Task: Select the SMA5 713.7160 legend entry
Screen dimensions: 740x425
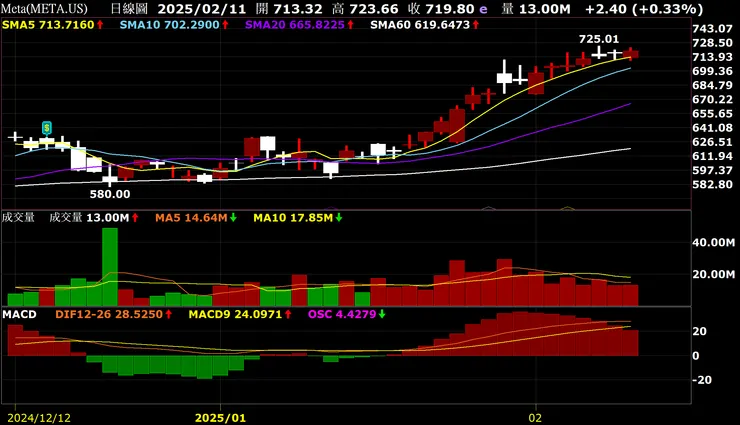Action: click(53, 25)
